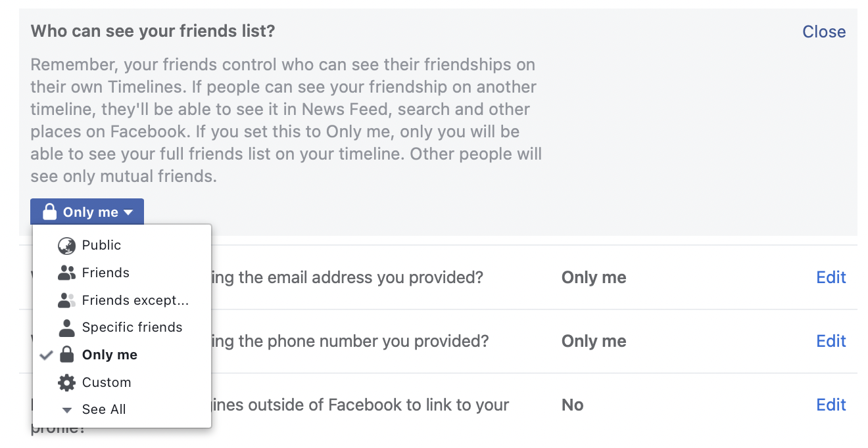This screenshot has height=448, width=868.
Task: Click the padlock icon beside Only me option
Action: click(x=66, y=355)
